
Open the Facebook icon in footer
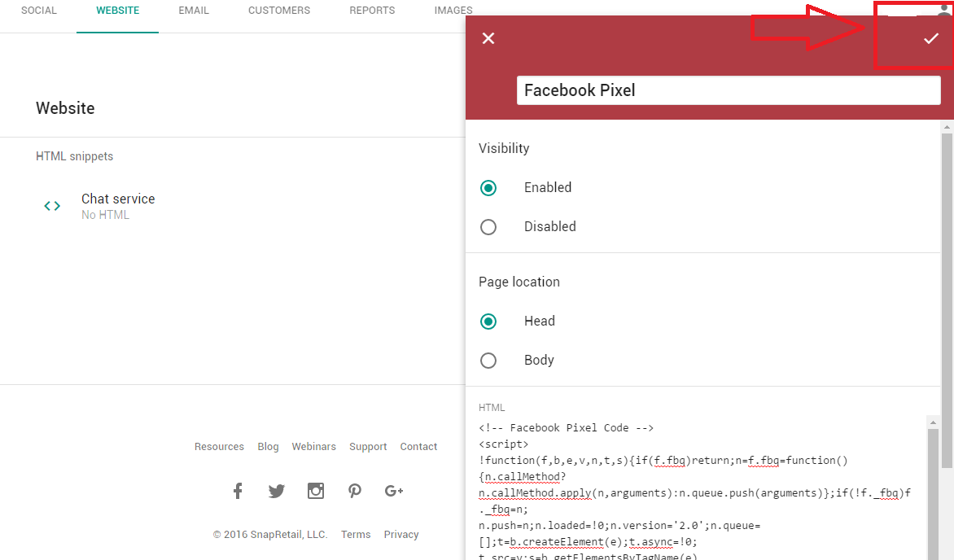click(x=238, y=491)
